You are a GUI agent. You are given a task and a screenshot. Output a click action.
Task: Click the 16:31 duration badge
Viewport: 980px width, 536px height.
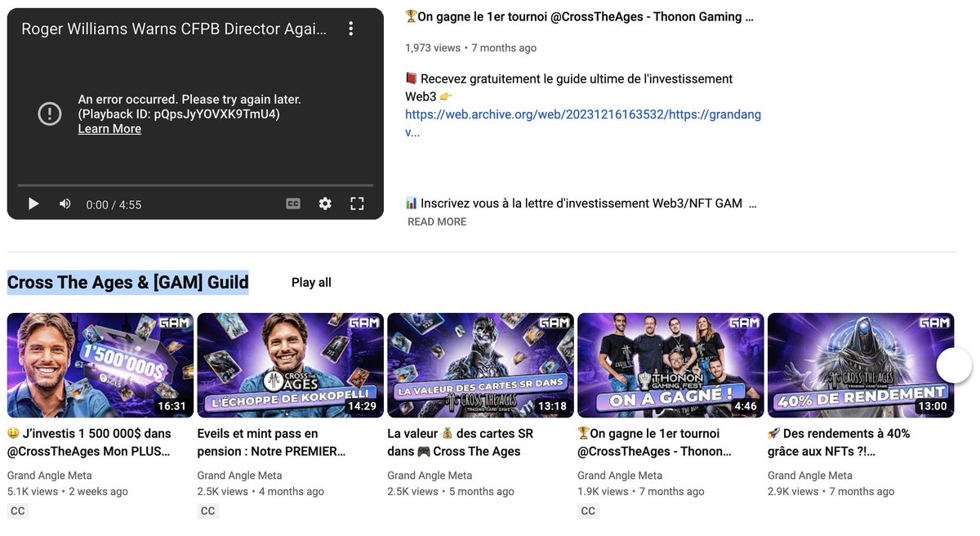[171, 406]
